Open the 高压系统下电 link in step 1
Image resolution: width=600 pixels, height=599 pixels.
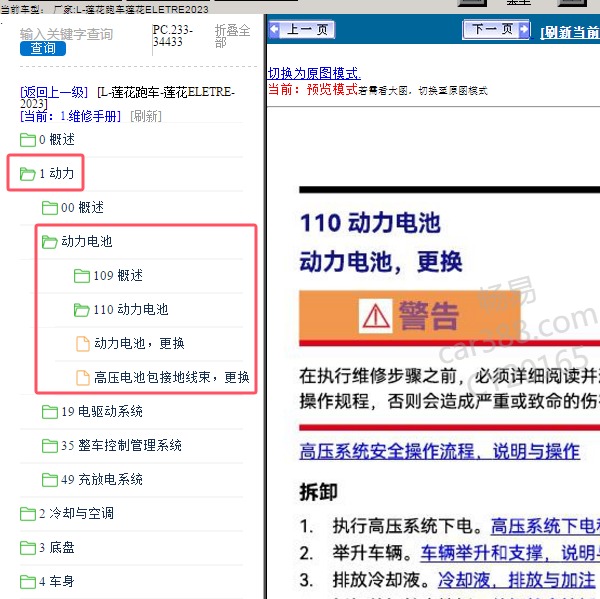click(x=545, y=526)
